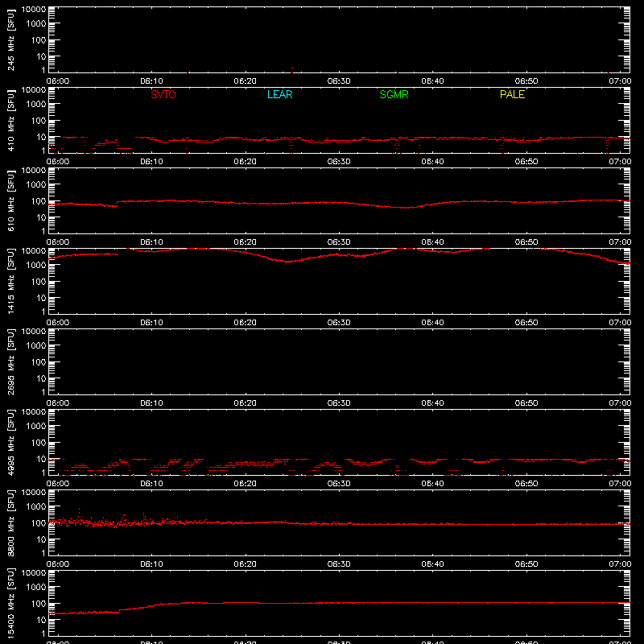Click the 06:20 label below the 245 MHz panel
Screen dimensions: 644x644
coord(246,81)
